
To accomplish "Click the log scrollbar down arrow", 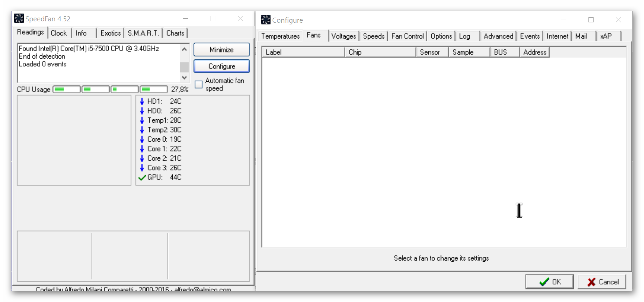I will [184, 78].
